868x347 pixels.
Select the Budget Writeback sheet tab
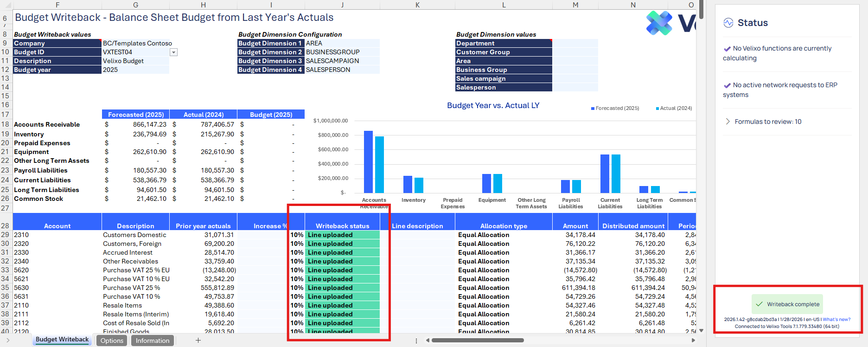tap(62, 340)
